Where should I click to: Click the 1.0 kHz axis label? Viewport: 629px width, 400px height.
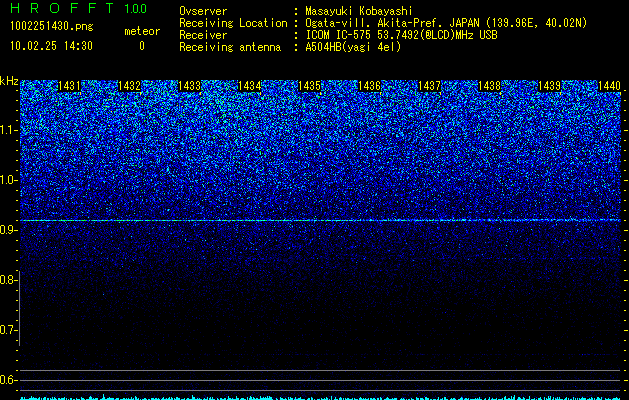pos(7,180)
